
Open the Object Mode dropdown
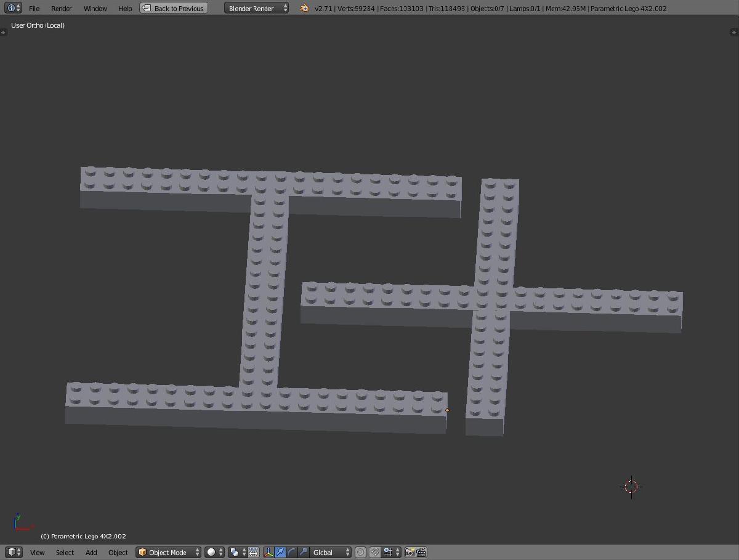tap(169, 552)
